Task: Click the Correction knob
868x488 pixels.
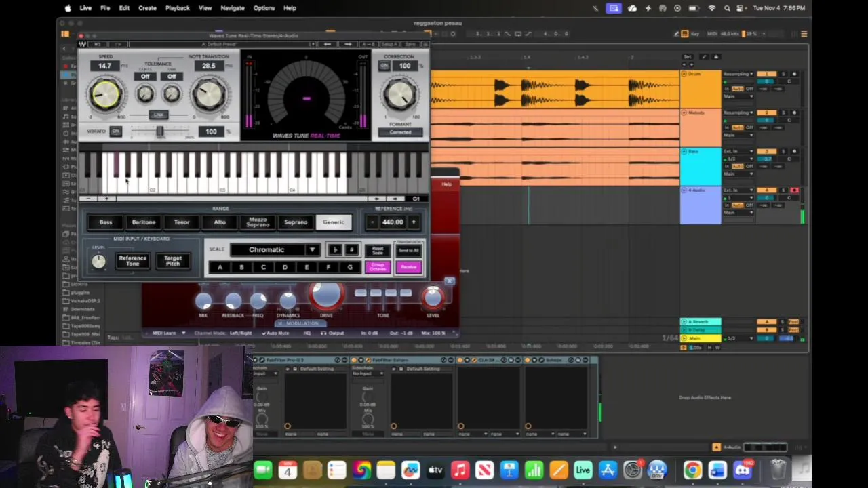Action: point(399,95)
